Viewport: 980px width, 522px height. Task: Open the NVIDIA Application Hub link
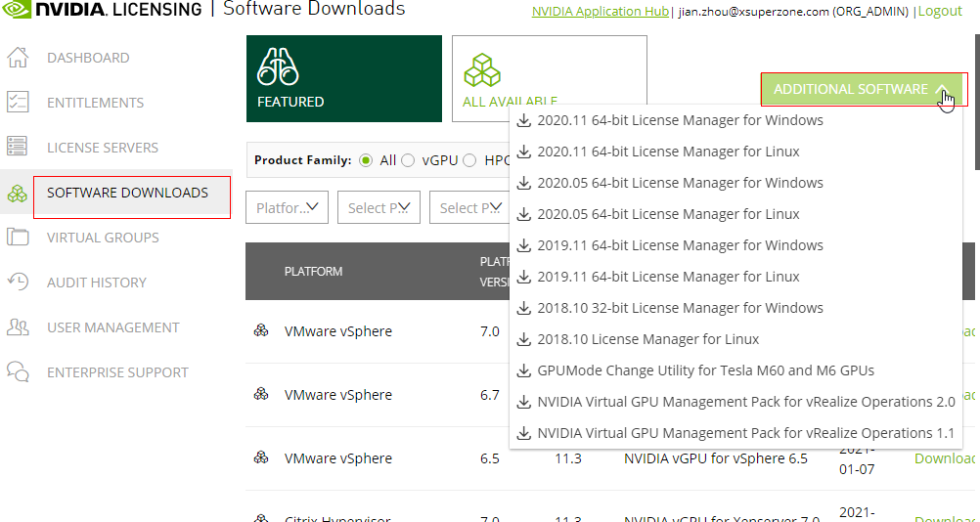tap(600, 11)
